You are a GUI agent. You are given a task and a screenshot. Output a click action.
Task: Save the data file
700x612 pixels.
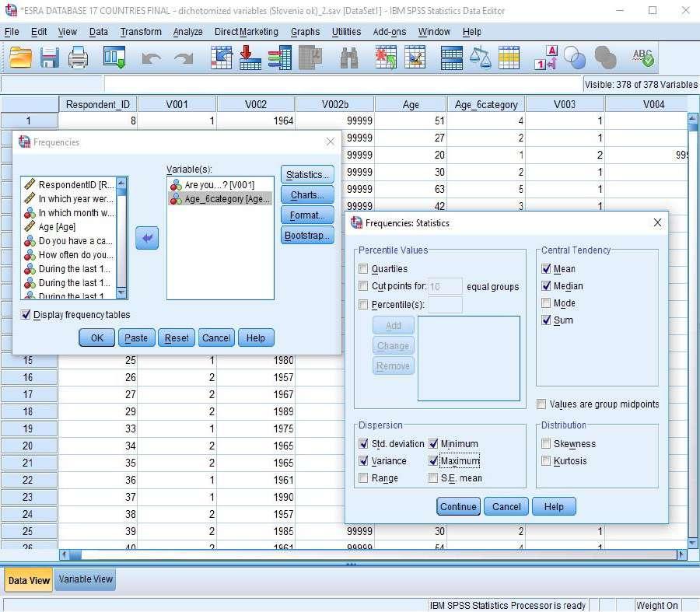49,58
